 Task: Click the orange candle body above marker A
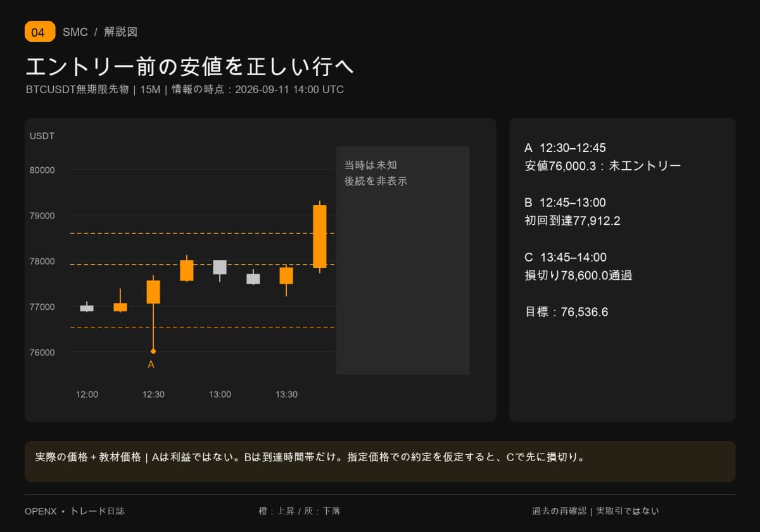(x=153, y=292)
